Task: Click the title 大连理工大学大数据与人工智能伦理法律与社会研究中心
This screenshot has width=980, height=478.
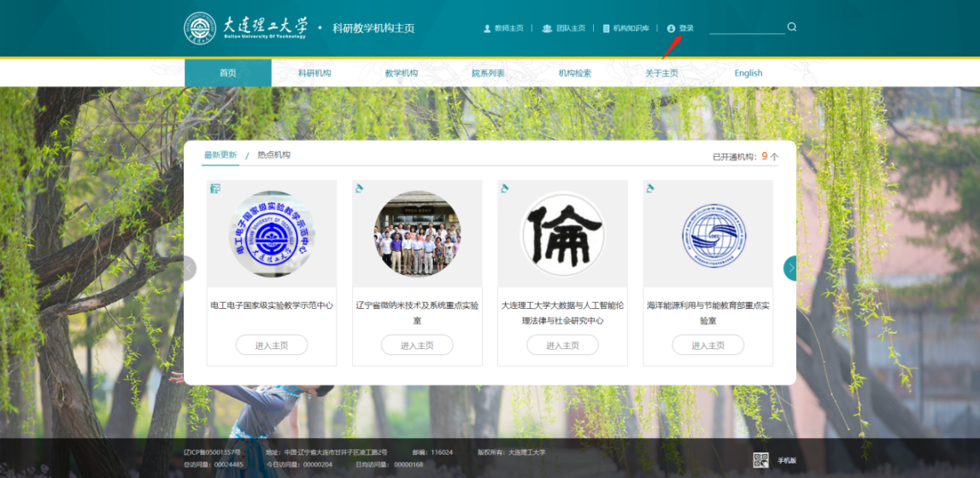Action: click(x=562, y=313)
